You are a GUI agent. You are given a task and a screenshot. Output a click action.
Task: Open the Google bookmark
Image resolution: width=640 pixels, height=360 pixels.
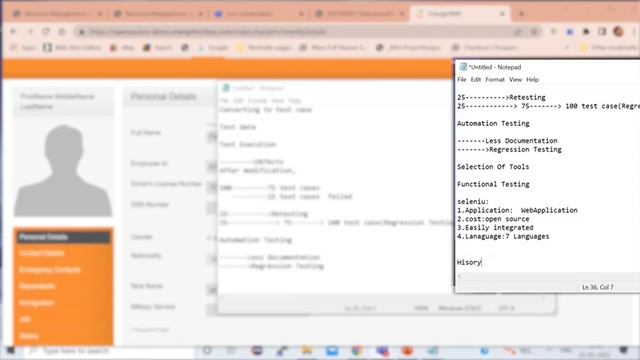click(213, 48)
